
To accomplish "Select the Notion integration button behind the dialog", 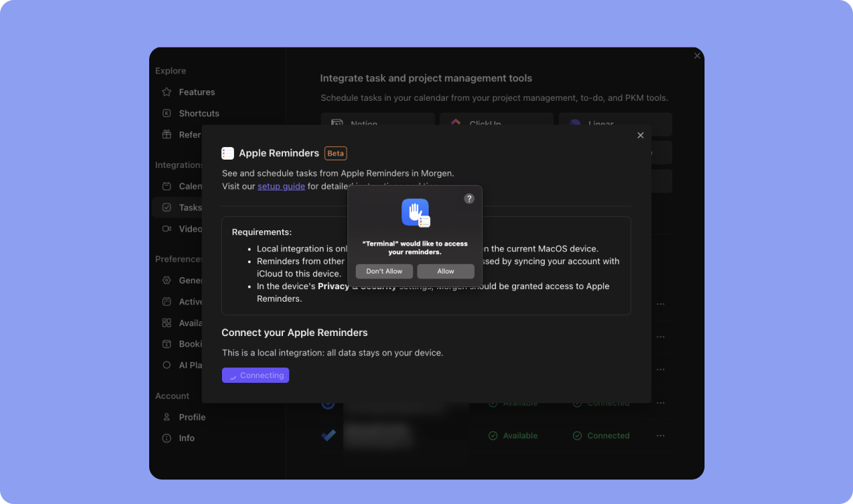I will click(377, 120).
